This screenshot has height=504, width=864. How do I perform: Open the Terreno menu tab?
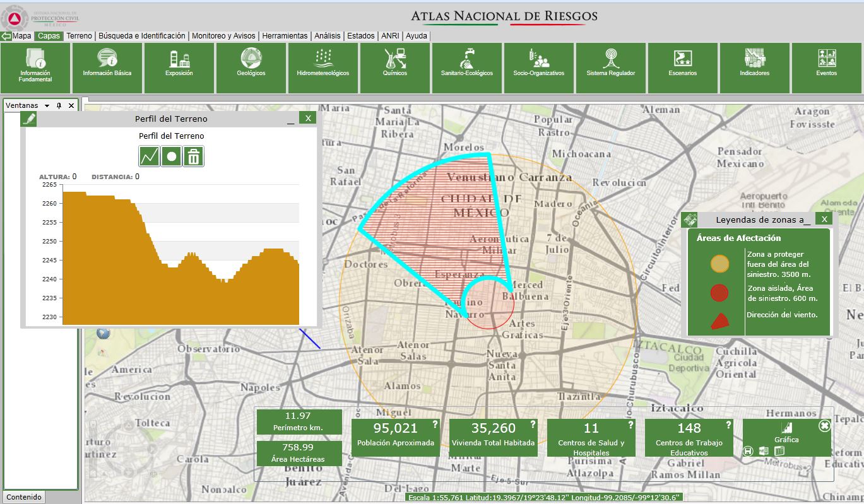coord(79,36)
